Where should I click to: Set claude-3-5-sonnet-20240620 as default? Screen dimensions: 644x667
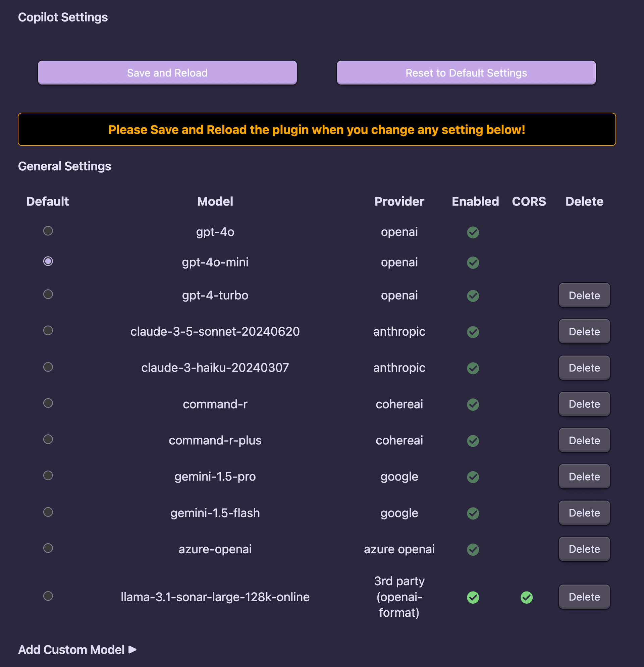48,331
